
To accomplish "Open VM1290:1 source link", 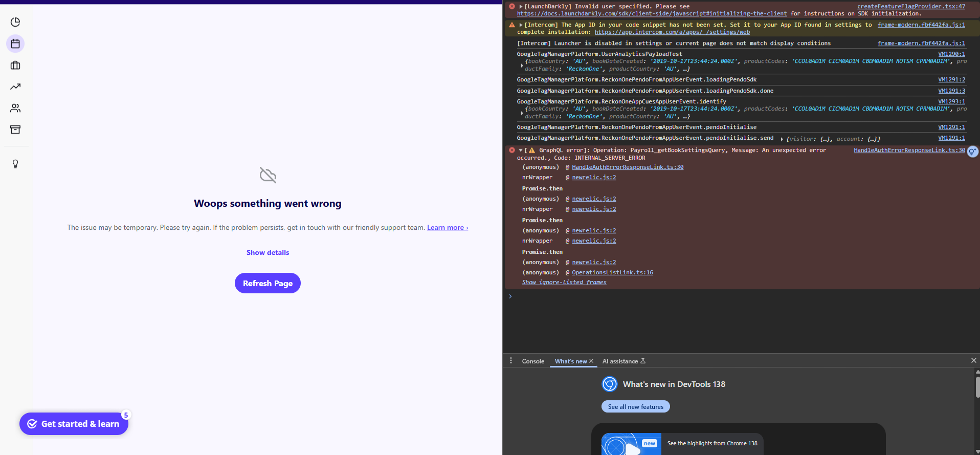I will click(951, 54).
